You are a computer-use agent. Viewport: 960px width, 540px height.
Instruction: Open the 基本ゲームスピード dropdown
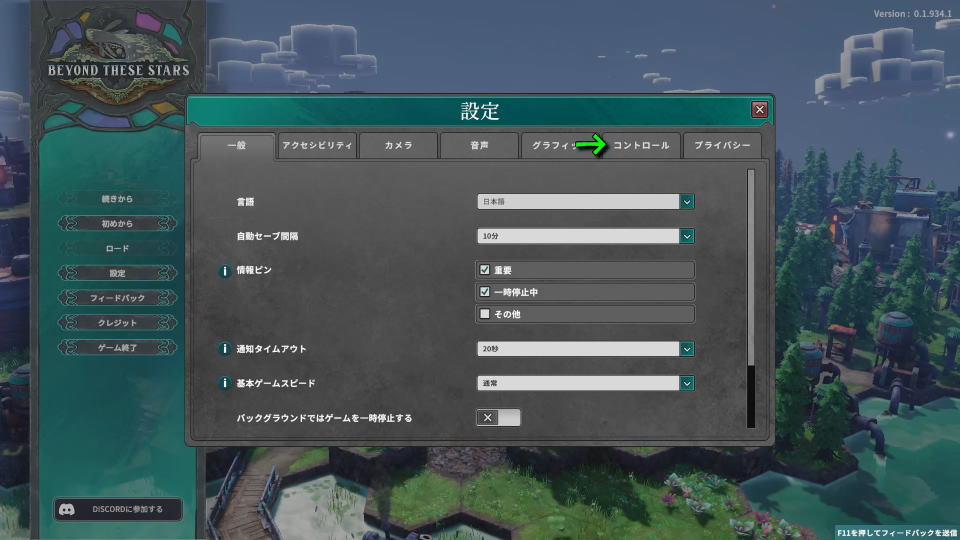coord(585,383)
